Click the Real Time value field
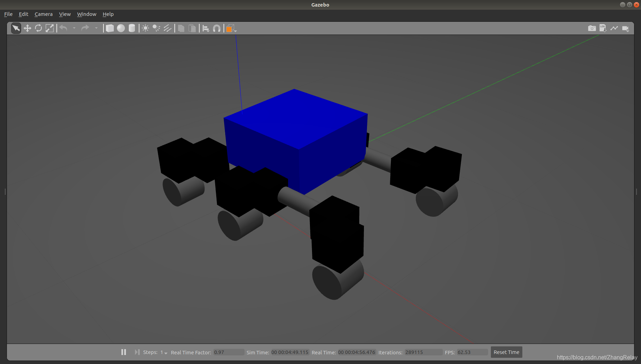The image size is (641, 364). point(357,352)
